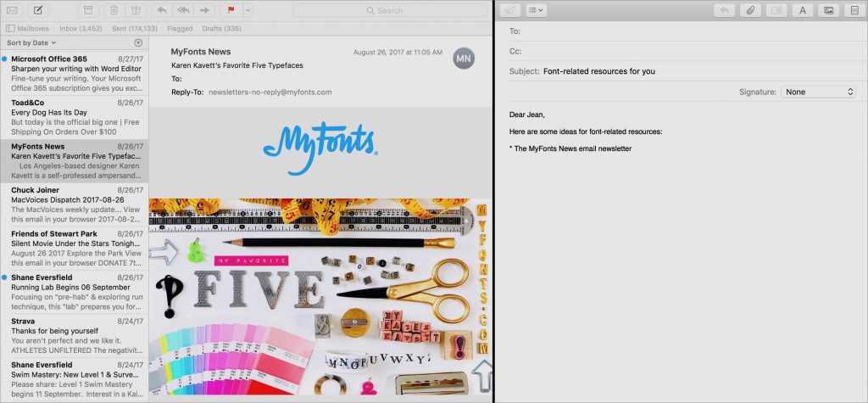Click the MyFonts News sender name in header
The image size is (868, 403).
[200, 52]
